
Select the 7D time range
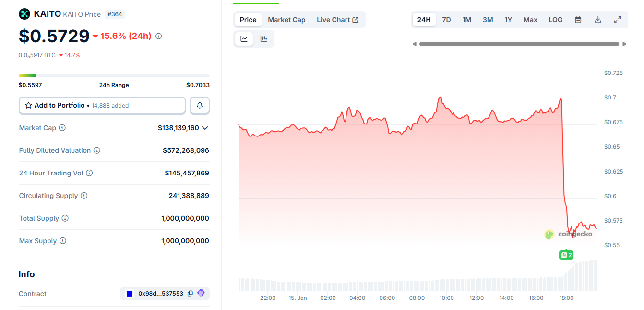446,20
